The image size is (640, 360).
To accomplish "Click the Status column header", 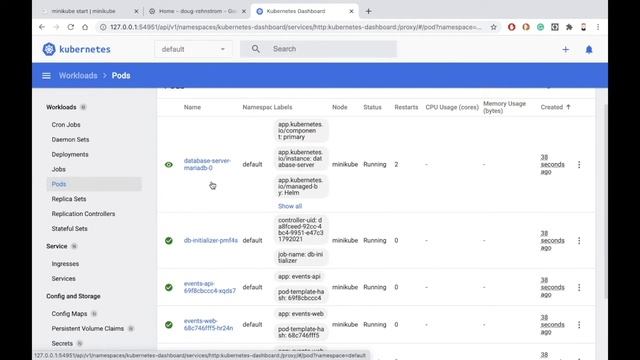I will pyautogui.click(x=372, y=107).
